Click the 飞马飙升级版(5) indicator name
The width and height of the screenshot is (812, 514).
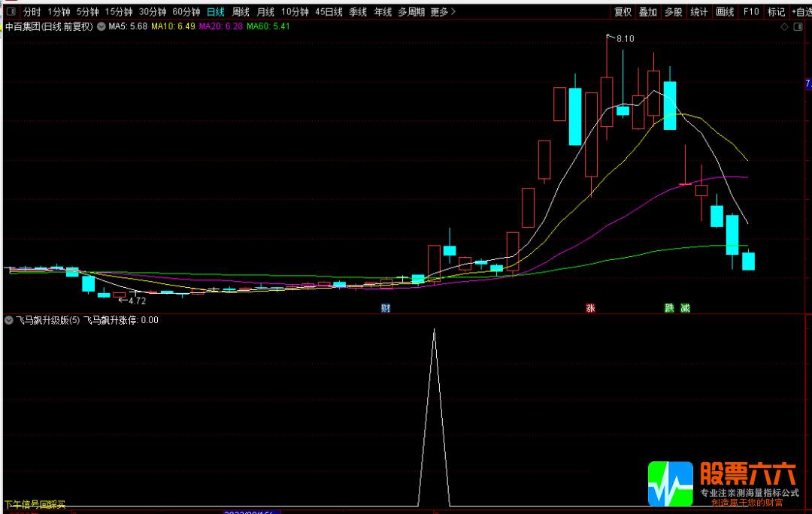47,320
